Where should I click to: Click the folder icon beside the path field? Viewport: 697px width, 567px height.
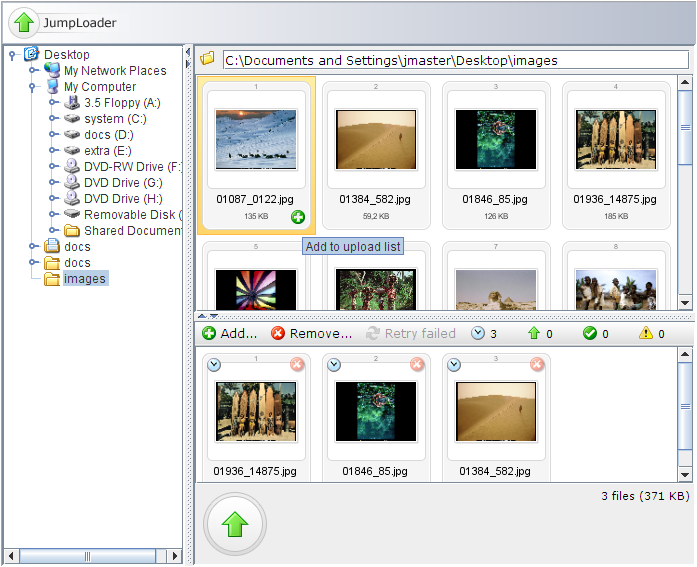pyautogui.click(x=208, y=59)
